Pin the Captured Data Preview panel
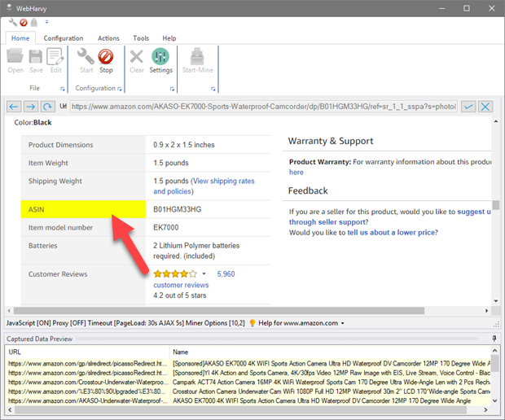 (494, 338)
